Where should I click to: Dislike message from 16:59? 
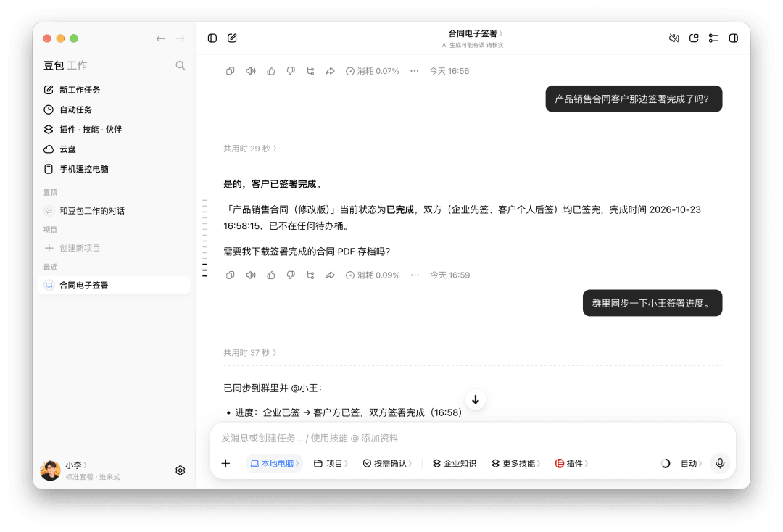point(291,275)
